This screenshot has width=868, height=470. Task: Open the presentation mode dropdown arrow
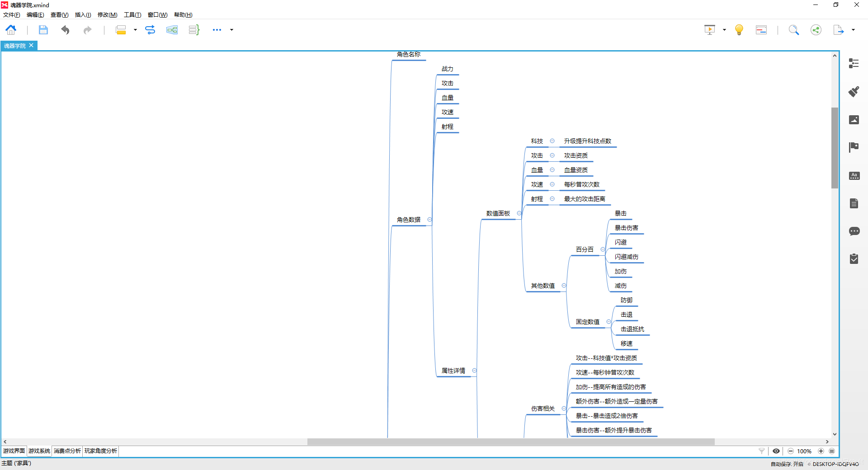point(724,30)
